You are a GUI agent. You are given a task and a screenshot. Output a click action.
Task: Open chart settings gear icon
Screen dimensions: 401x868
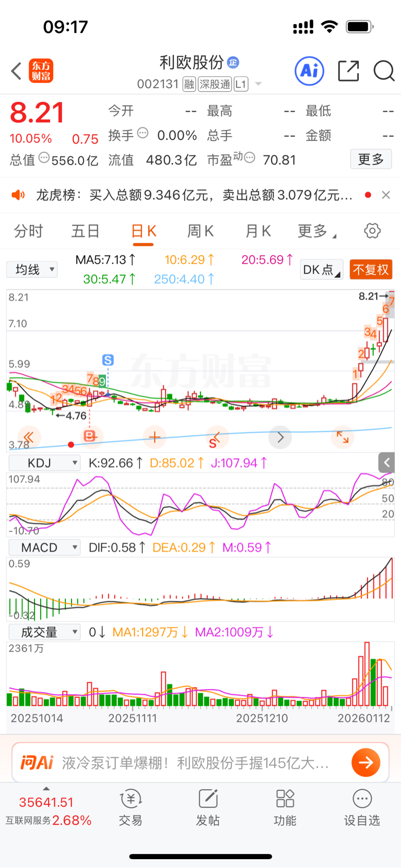(x=372, y=231)
